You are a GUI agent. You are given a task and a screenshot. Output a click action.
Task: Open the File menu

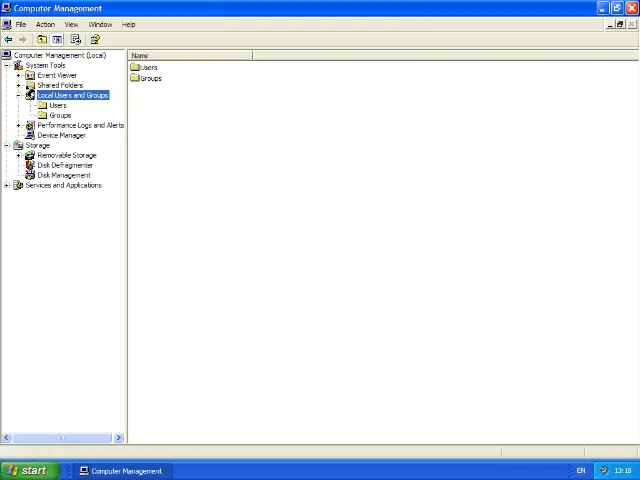21,24
